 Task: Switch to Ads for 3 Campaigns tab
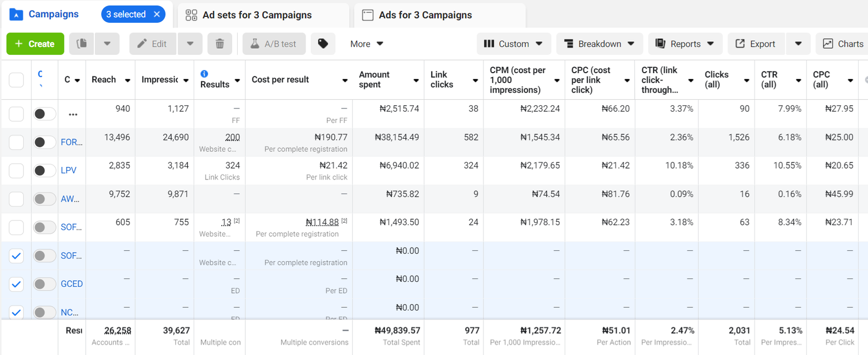425,15
